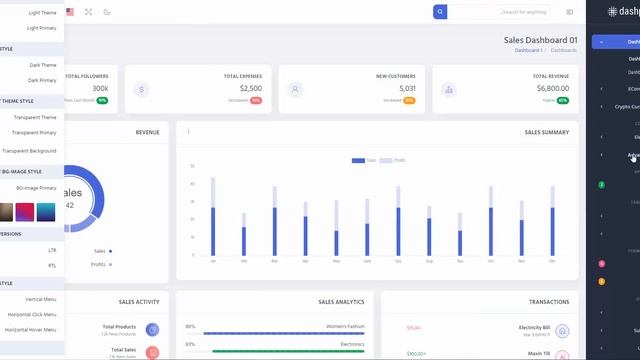Image resolution: width=640 pixels, height=360 pixels.
Task: Select Transparent Background option
Action: [x=29, y=151]
